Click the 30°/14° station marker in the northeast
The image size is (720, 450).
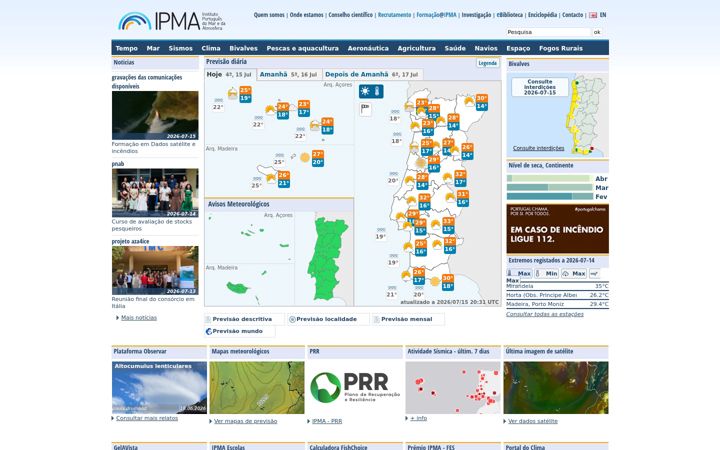(481, 102)
